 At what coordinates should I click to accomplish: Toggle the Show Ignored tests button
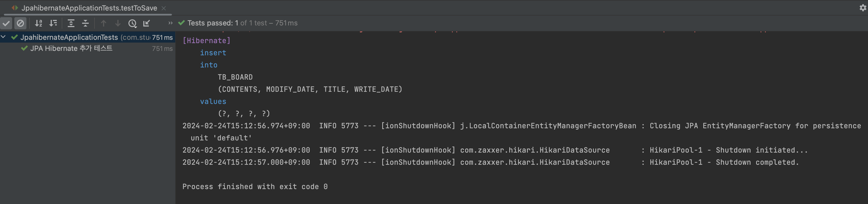tap(20, 23)
